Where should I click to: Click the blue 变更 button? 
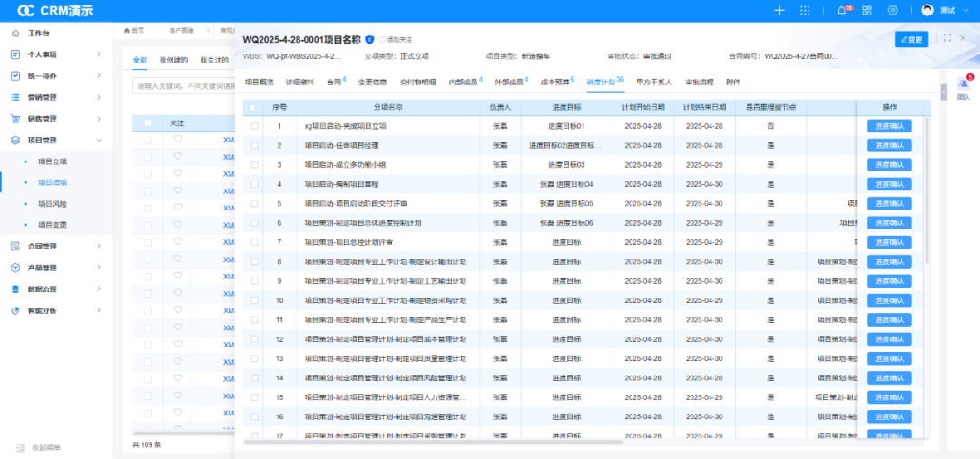pyautogui.click(x=911, y=39)
